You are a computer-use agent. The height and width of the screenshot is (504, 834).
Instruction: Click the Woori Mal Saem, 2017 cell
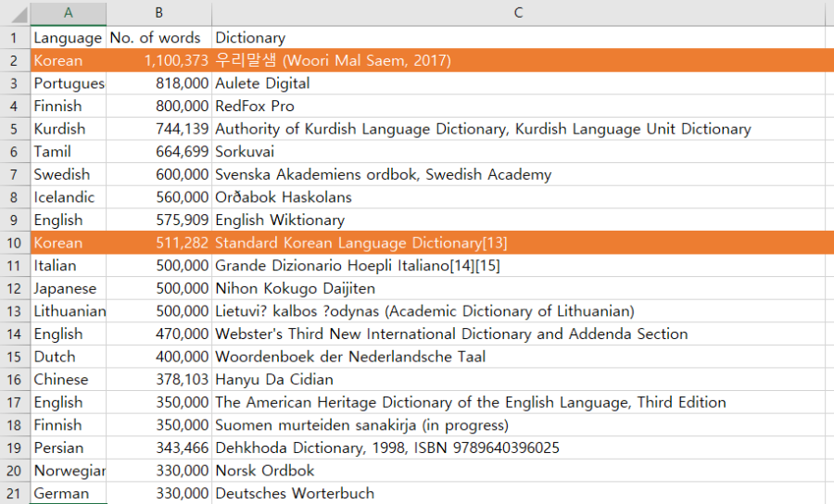pos(518,60)
